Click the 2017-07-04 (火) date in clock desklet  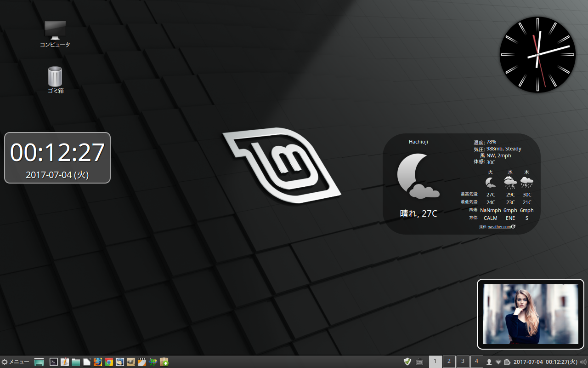pyautogui.click(x=57, y=175)
